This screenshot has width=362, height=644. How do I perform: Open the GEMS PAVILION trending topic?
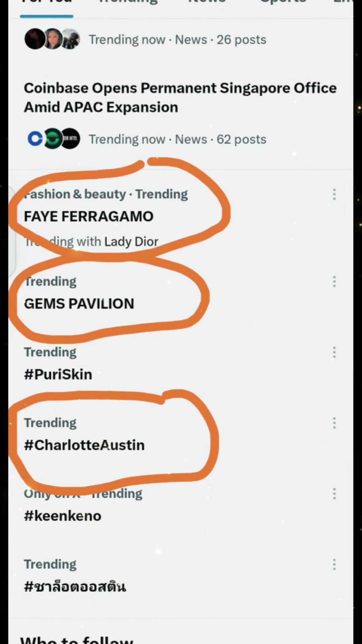tap(79, 304)
